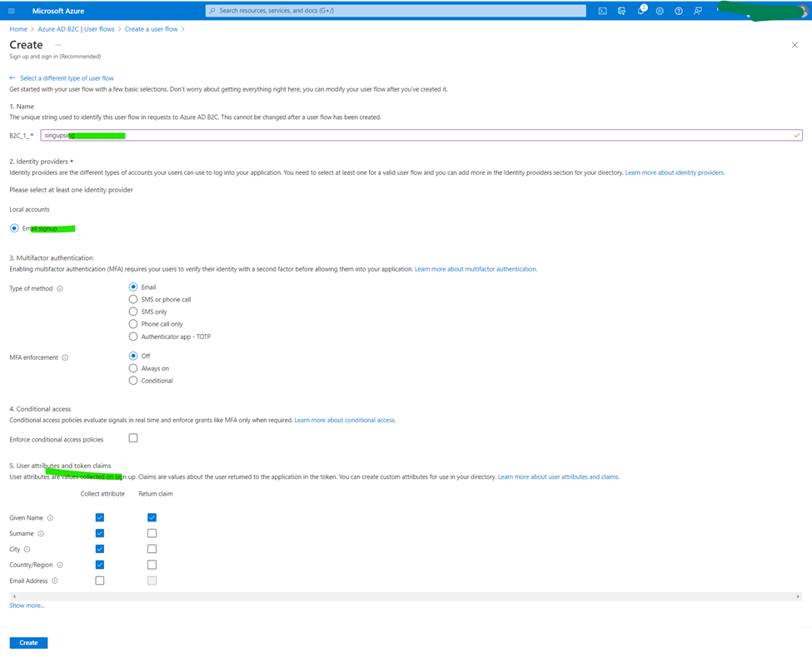This screenshot has height=658, width=812.
Task: Open the feedback icon in top bar
Action: (x=698, y=11)
